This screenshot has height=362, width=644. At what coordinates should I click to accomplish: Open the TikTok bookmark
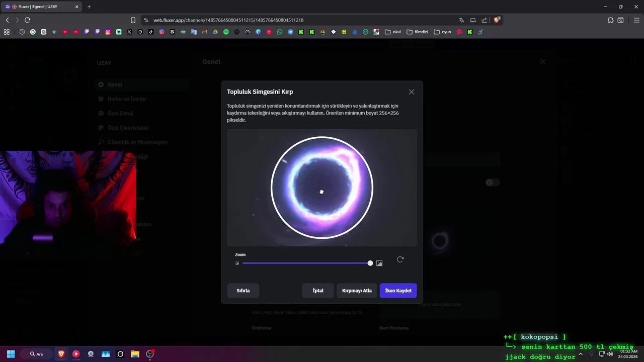click(x=151, y=32)
